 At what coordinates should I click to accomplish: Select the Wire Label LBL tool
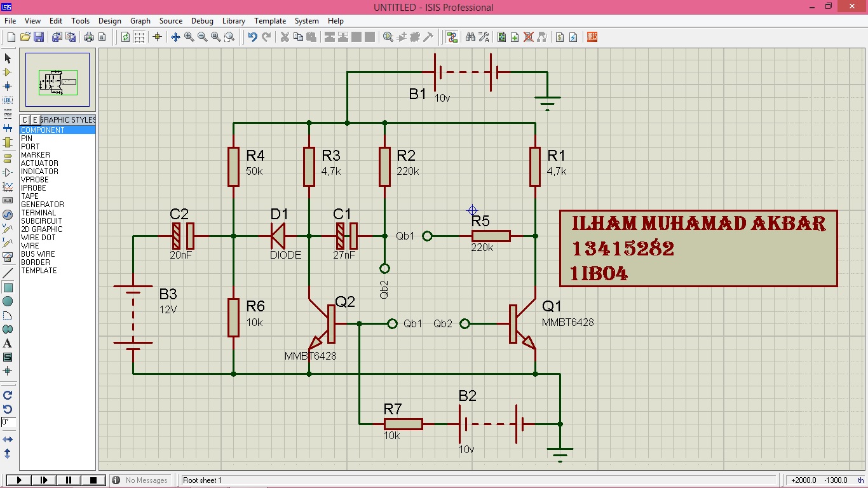click(8, 100)
